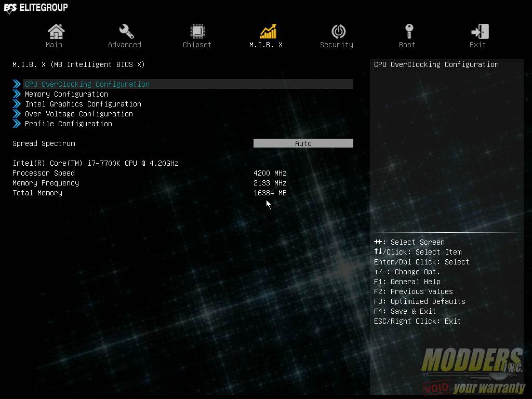Select the M.I.B. X chart icon
This screenshot has width=532, height=399.
click(x=268, y=32)
